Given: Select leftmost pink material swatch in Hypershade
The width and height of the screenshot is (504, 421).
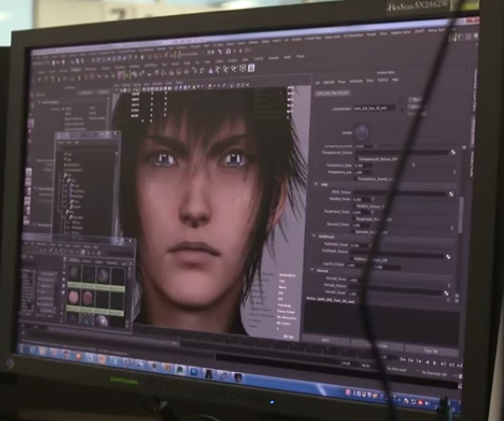Looking at the screenshot, I should [74, 298].
